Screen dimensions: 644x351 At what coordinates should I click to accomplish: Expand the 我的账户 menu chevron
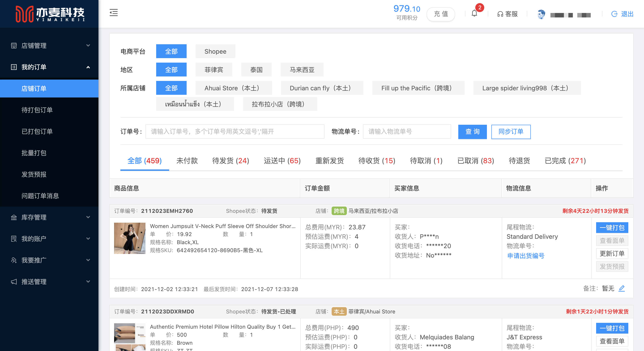(x=88, y=239)
